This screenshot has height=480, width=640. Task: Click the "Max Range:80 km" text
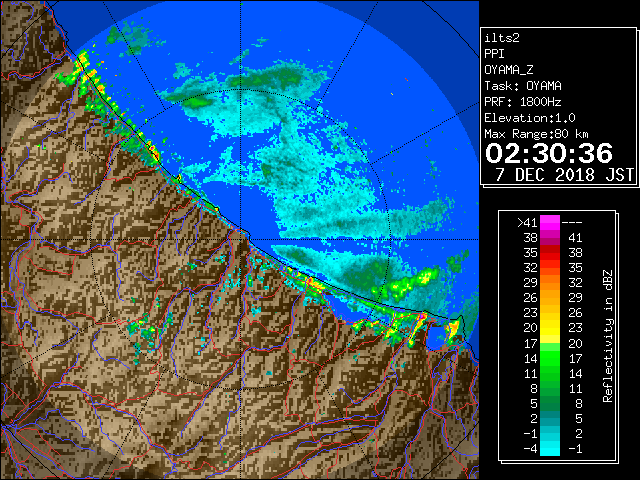pos(536,134)
